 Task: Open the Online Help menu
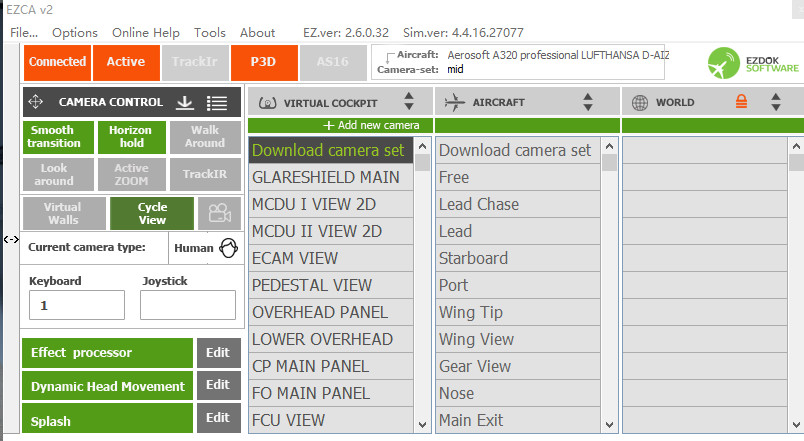coord(146,32)
